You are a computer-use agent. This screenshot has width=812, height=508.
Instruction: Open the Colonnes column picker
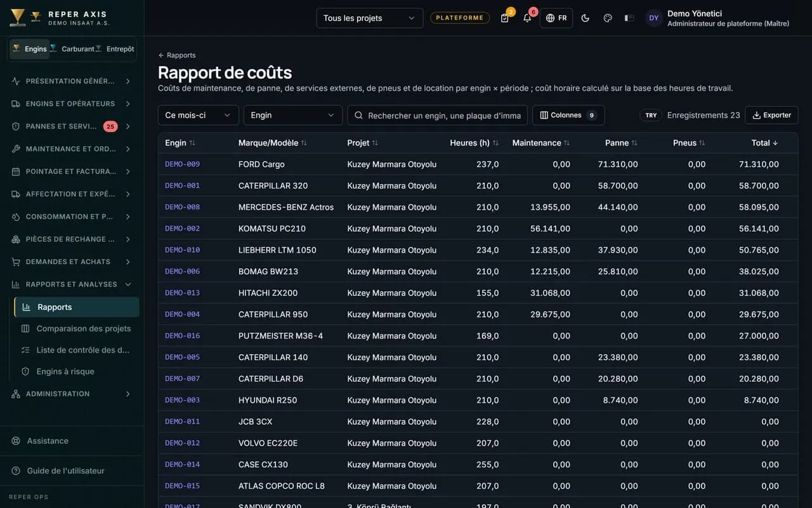[568, 115]
